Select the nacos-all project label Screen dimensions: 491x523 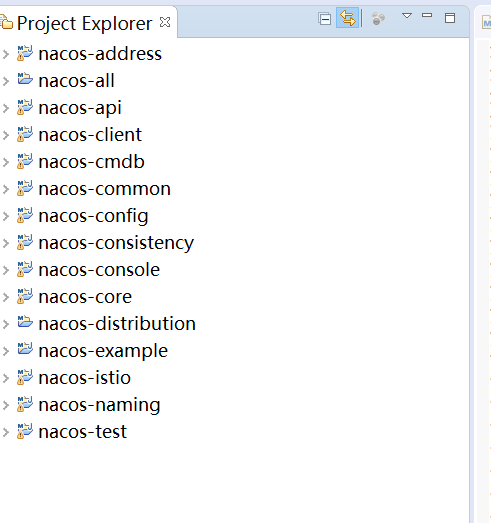(x=76, y=81)
